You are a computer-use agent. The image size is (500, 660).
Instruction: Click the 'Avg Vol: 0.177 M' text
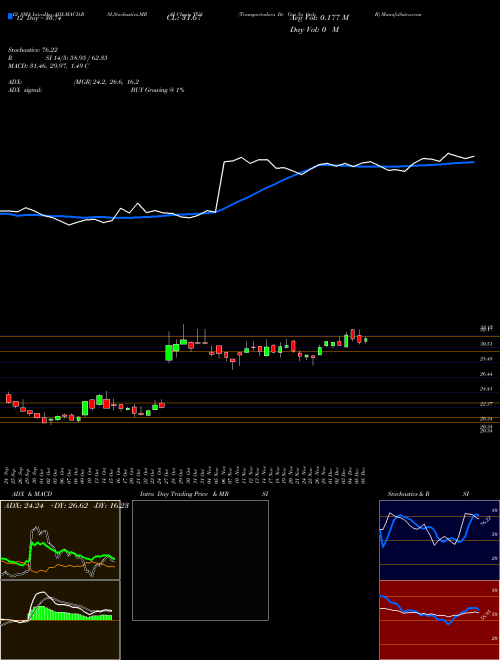pos(319,18)
